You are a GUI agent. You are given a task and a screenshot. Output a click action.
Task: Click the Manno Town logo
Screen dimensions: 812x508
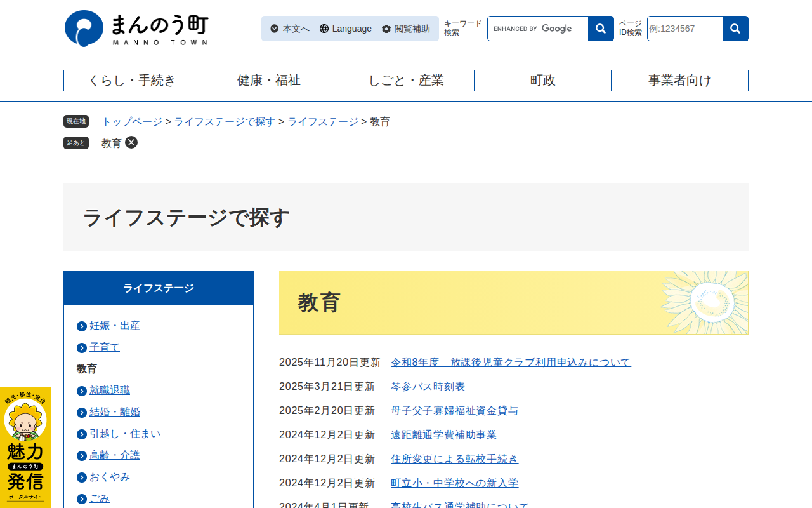[136, 29]
